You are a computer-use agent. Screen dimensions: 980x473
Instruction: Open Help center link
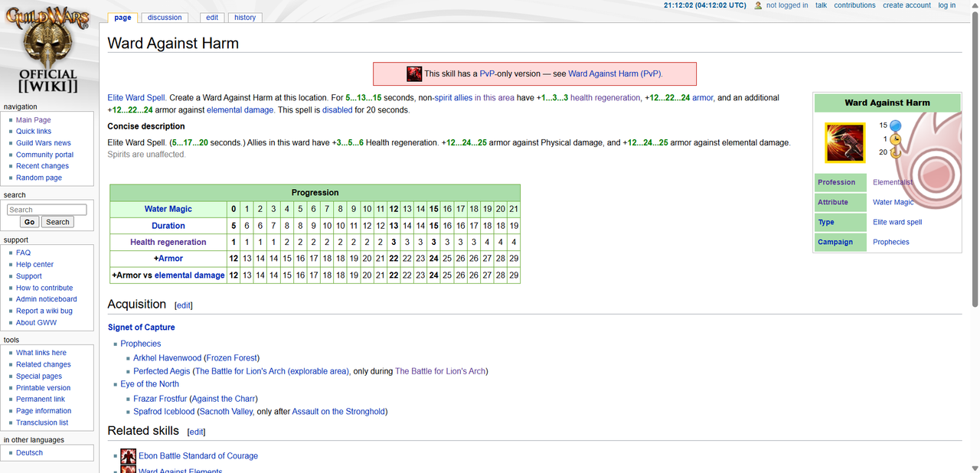pos(35,265)
